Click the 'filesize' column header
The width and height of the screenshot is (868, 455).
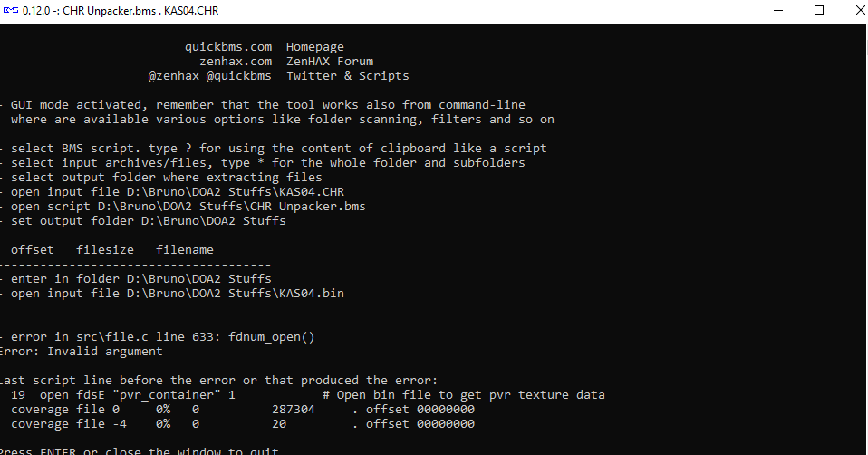(105, 249)
